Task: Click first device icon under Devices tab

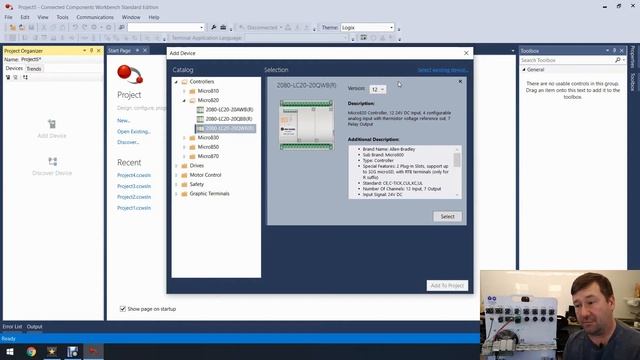Action: click(8, 77)
